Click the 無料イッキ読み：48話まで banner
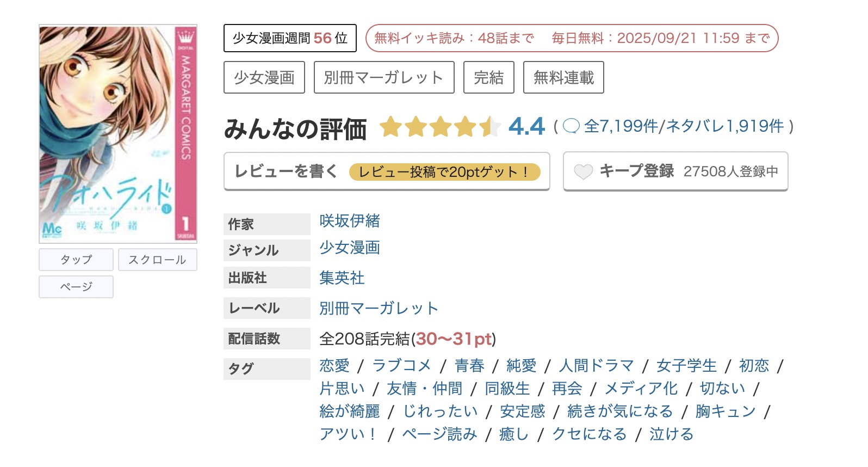The height and width of the screenshot is (467, 868). (451, 38)
